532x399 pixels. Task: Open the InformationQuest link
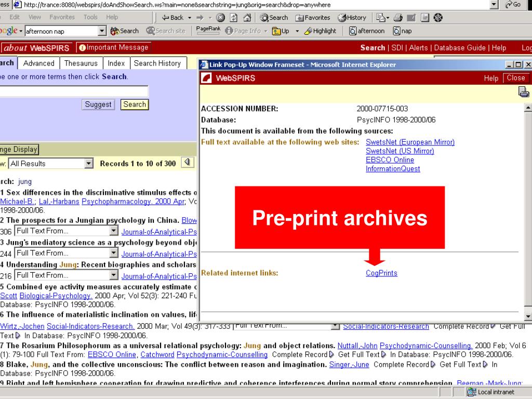[393, 169]
